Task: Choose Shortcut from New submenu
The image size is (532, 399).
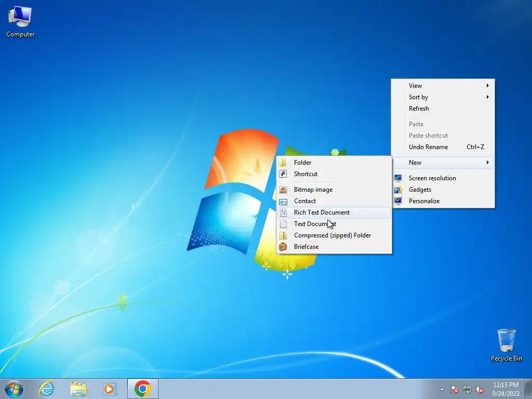Action: (x=334, y=174)
